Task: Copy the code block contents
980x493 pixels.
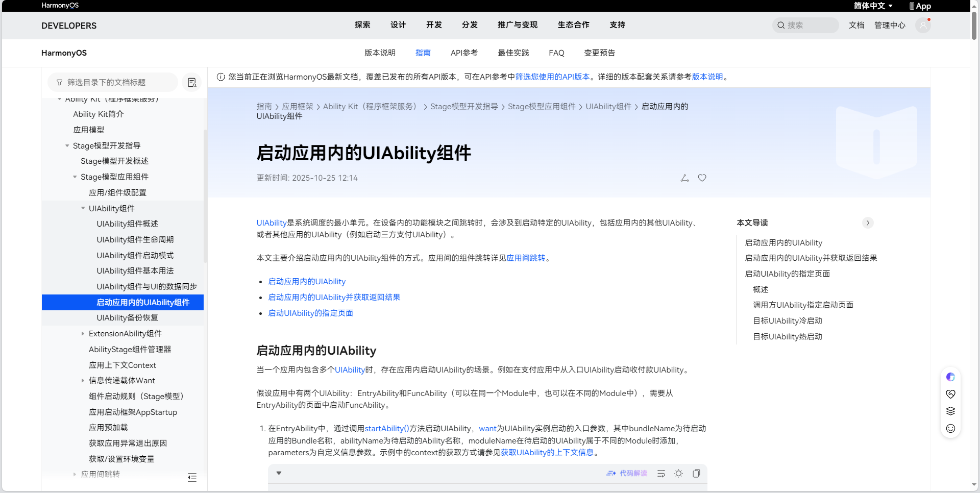Action: coord(696,473)
